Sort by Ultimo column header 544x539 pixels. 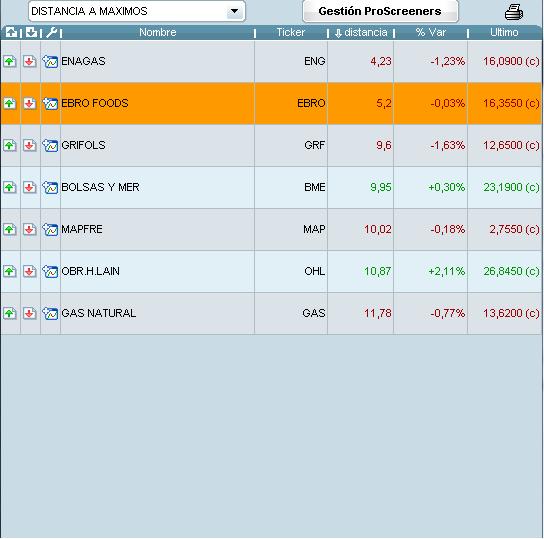coord(504,33)
